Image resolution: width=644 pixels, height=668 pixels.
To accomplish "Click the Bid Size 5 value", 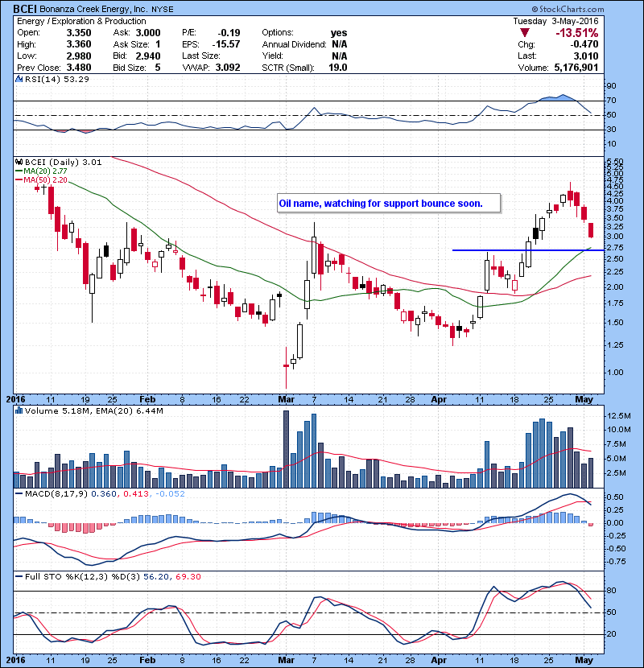I will pyautogui.click(x=158, y=68).
